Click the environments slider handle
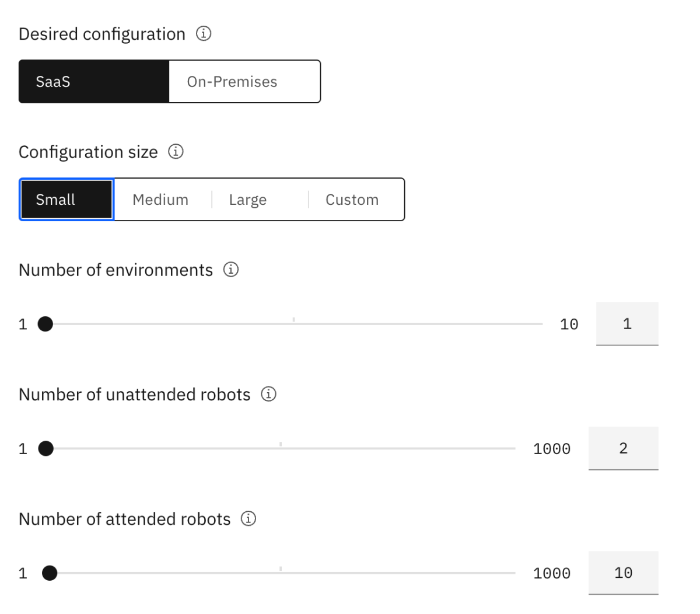Image resolution: width=700 pixels, height=614 pixels. [45, 323]
